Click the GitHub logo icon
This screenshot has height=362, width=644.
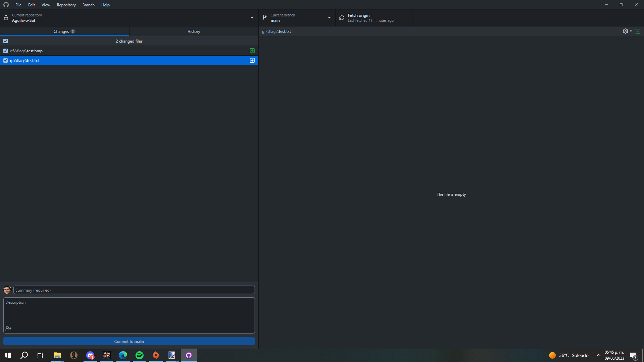tap(6, 5)
